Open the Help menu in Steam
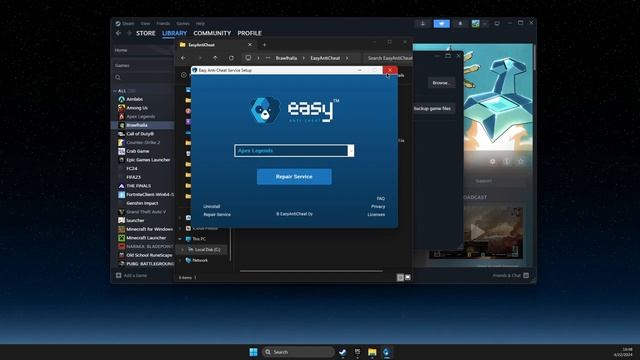640x360 pixels. point(200,24)
